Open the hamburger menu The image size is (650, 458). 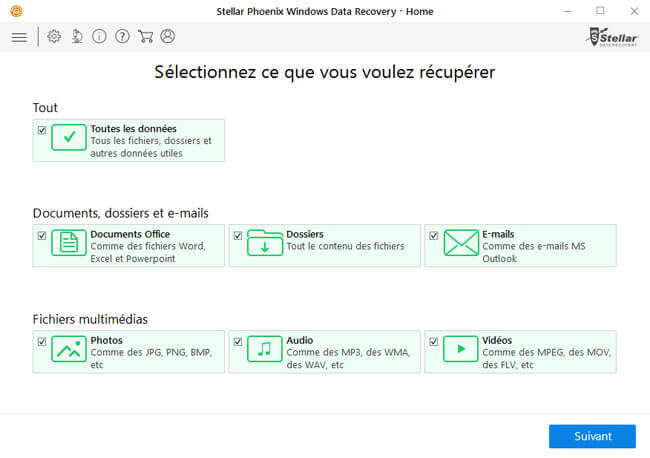click(x=19, y=37)
